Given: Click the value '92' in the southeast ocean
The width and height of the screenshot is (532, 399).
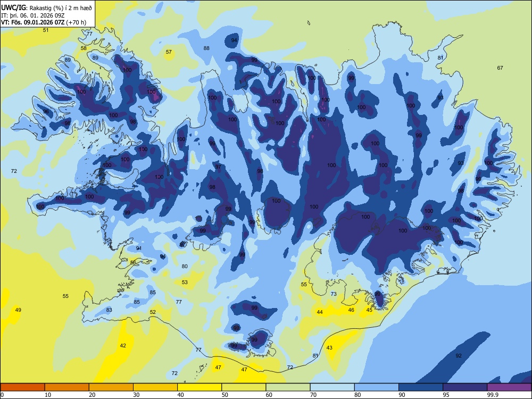Looking at the screenshot, I should pyautogui.click(x=459, y=355).
